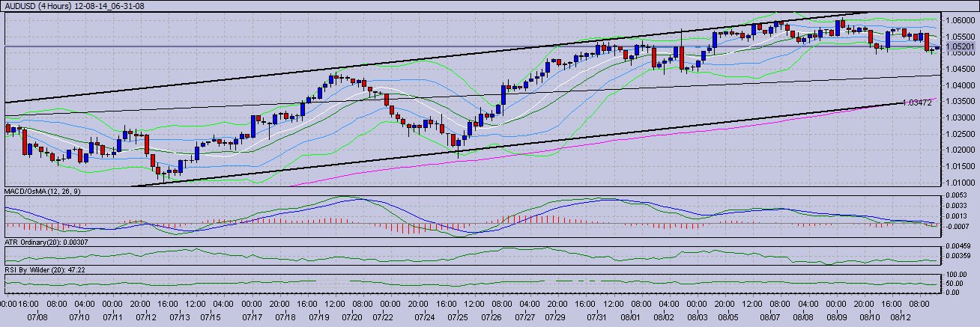The height and width of the screenshot is (327, 980).
Task: Click the 08/01 date label
Action: (631, 317)
